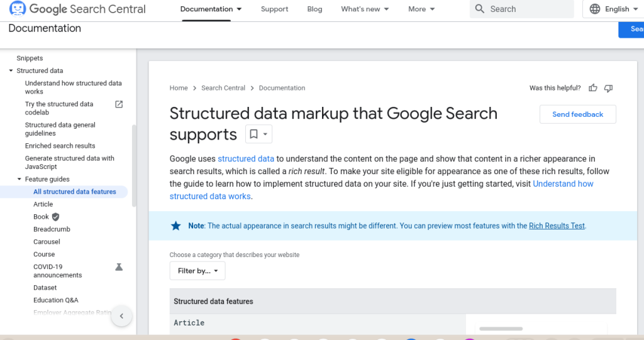Click inside the top Search input field

(x=521, y=9)
